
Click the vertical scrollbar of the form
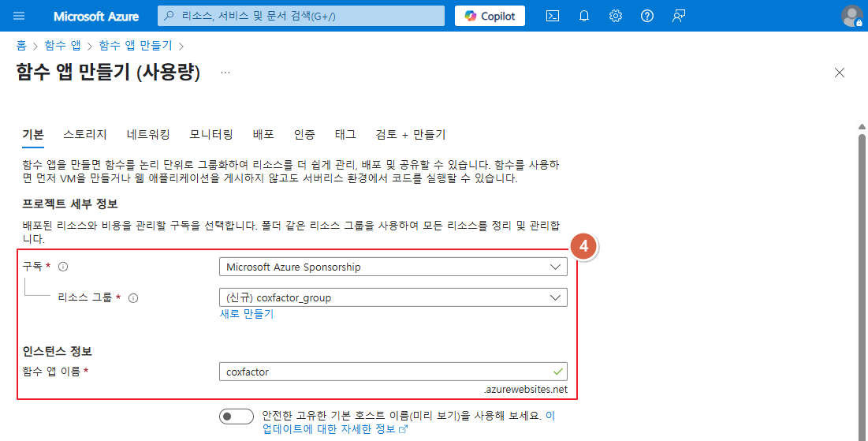(862, 286)
